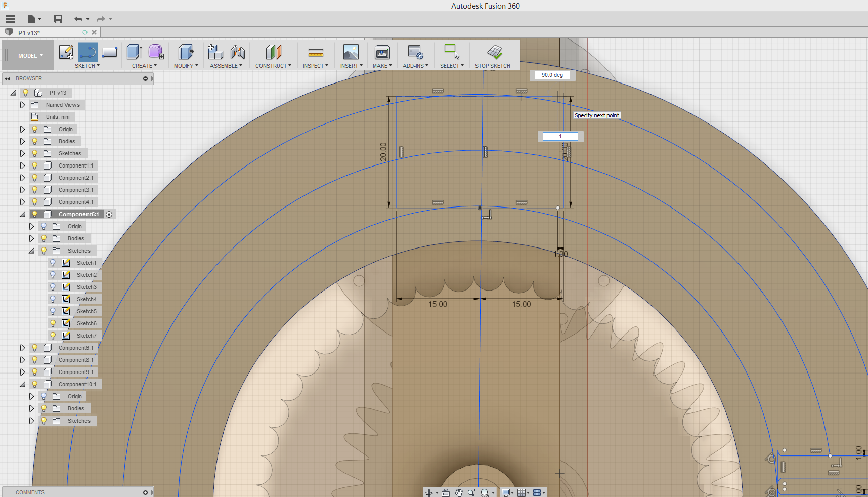The height and width of the screenshot is (497, 868).
Task: Toggle visibility of Sketch6 lightbulb
Action: 53,323
